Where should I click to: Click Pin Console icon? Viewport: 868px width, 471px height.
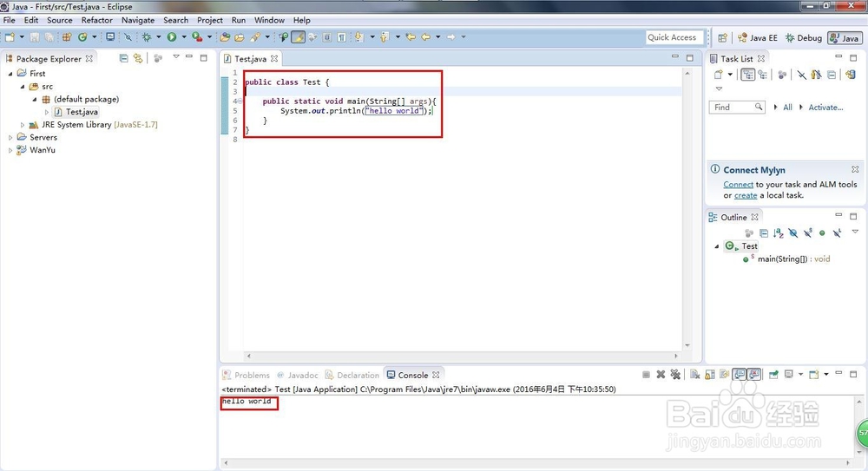click(x=773, y=375)
